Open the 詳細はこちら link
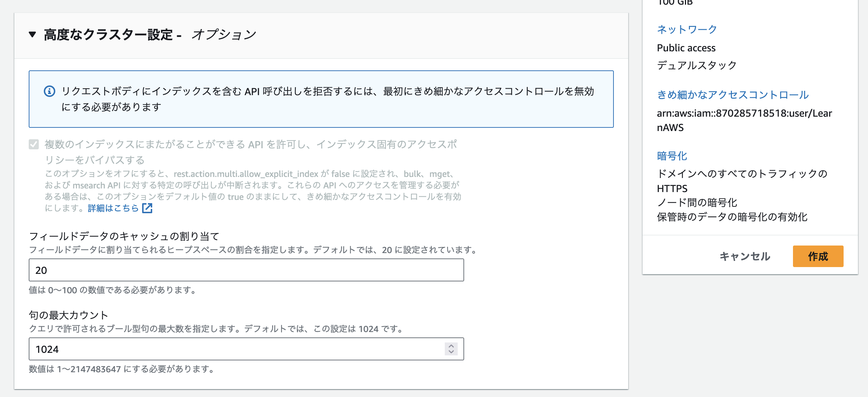This screenshot has width=868, height=397. 113,208
